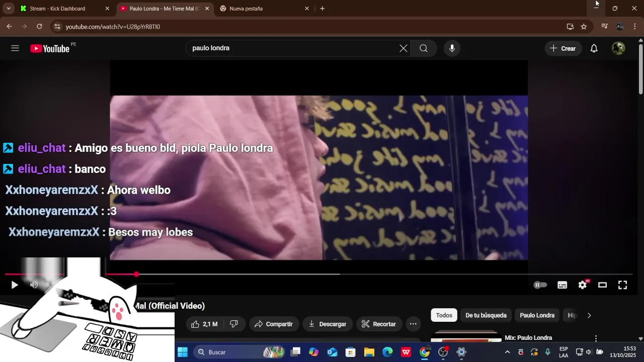
Task: Dislike the video with thumbs down
Action: tap(234, 324)
